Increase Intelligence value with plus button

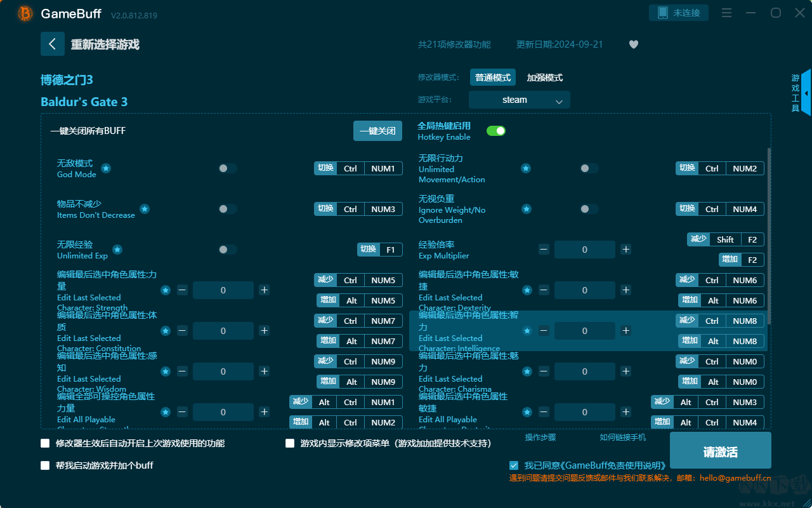626,331
